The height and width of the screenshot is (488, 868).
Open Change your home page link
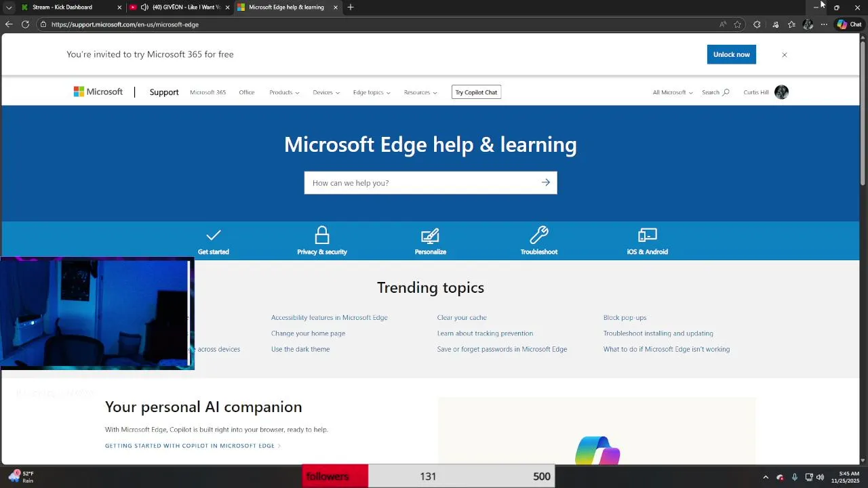click(x=308, y=333)
